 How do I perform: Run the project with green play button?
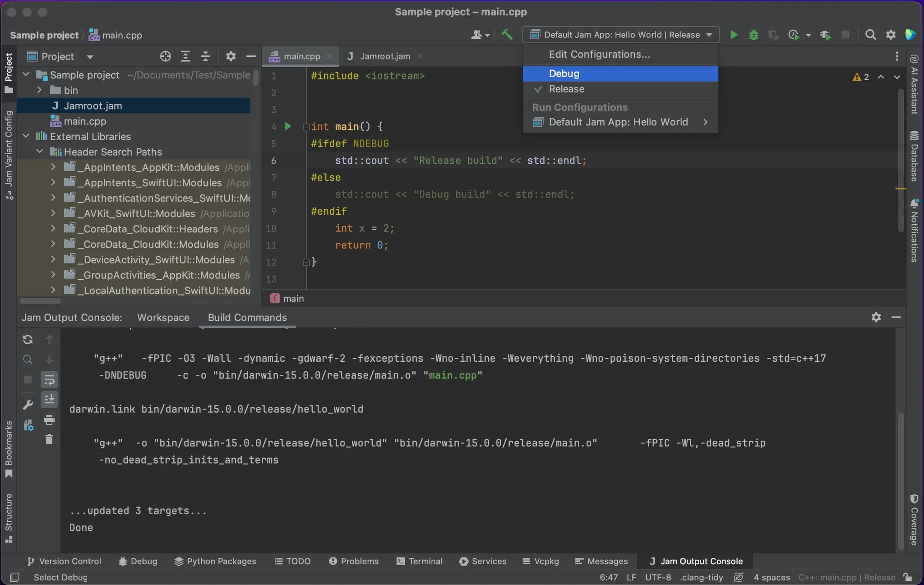coord(734,35)
